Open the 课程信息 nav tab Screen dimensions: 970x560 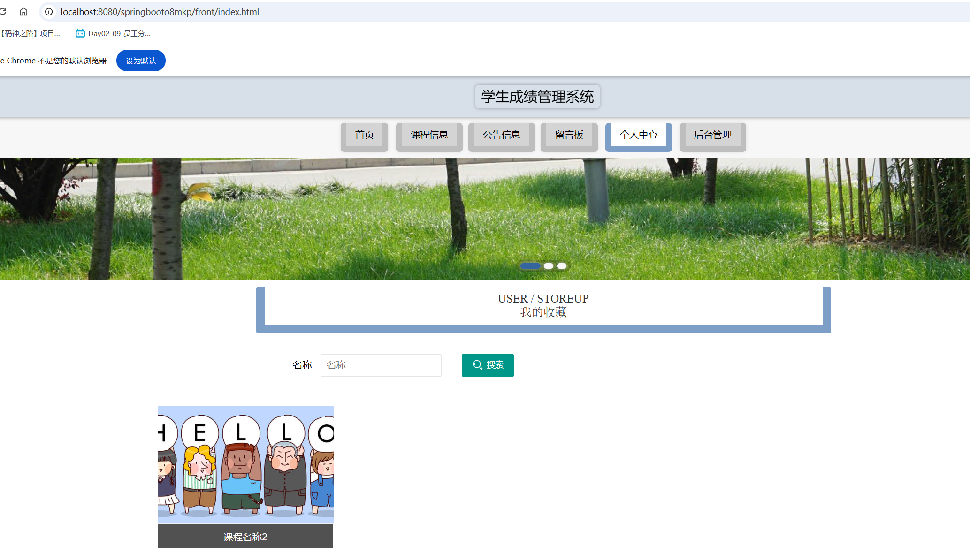[x=429, y=135]
